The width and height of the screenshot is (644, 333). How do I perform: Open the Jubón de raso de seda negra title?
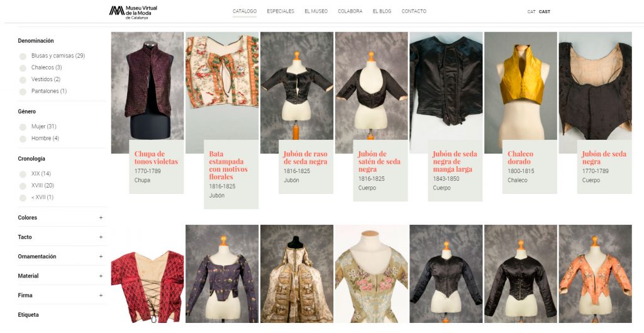pyautogui.click(x=305, y=157)
